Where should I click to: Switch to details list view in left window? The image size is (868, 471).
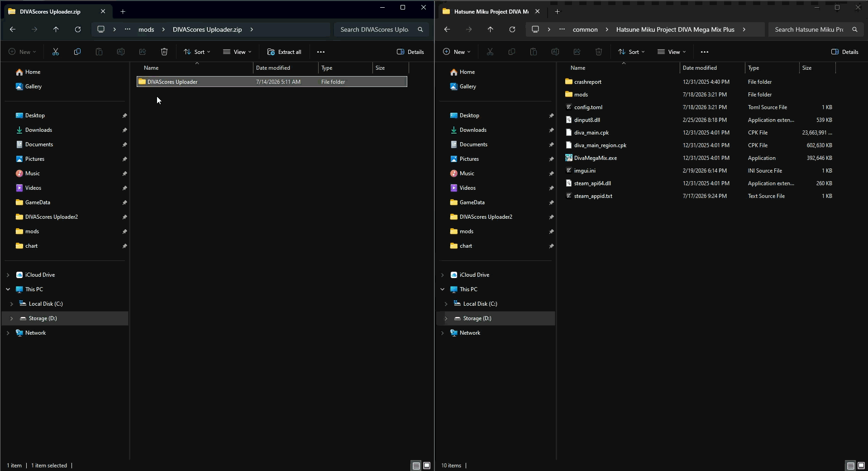click(x=416, y=466)
